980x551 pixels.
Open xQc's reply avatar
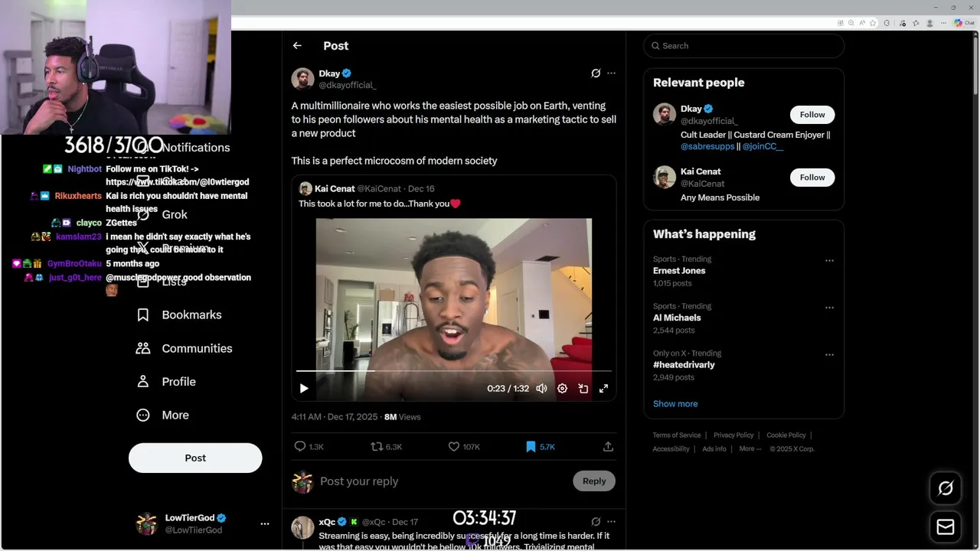[x=302, y=527]
